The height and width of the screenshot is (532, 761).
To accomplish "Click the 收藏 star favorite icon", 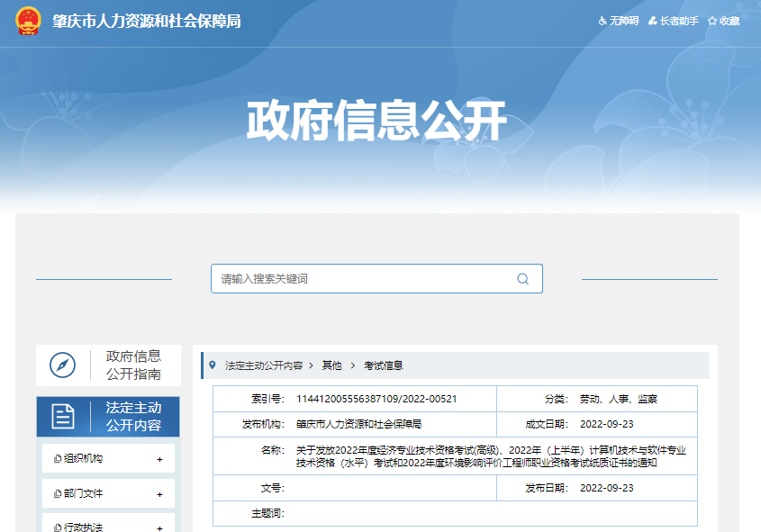I will pyautogui.click(x=712, y=21).
